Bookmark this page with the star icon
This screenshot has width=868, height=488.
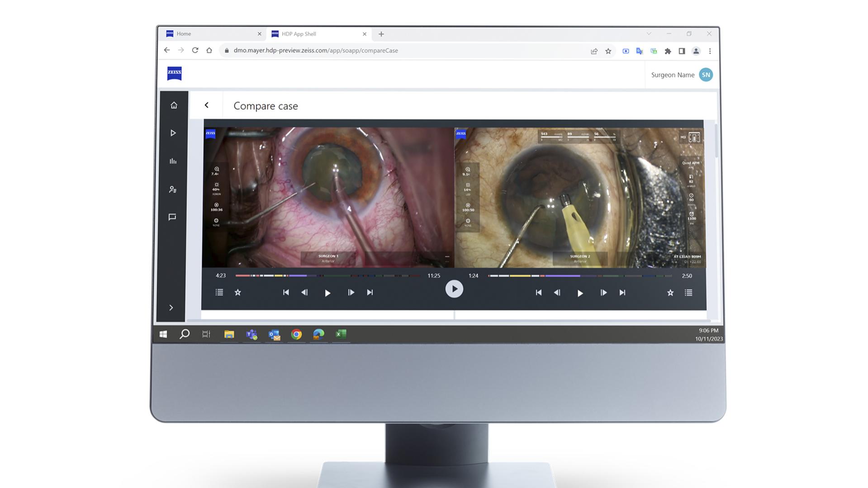pyautogui.click(x=608, y=51)
